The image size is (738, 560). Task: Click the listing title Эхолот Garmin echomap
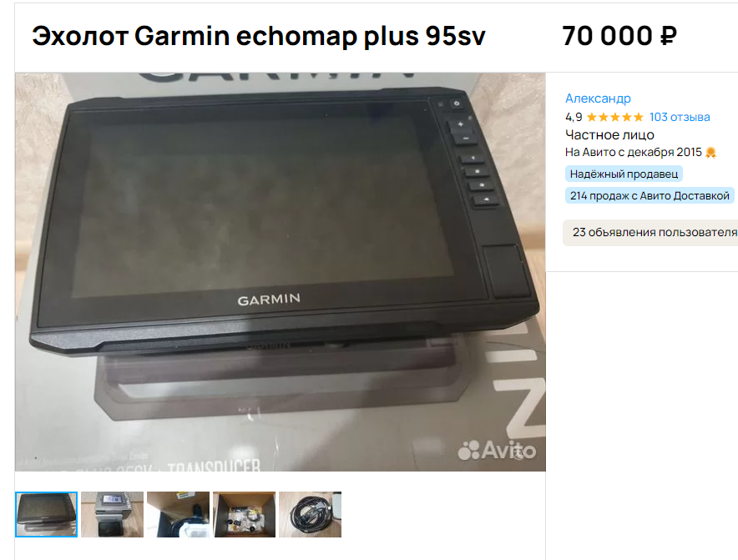click(x=259, y=36)
